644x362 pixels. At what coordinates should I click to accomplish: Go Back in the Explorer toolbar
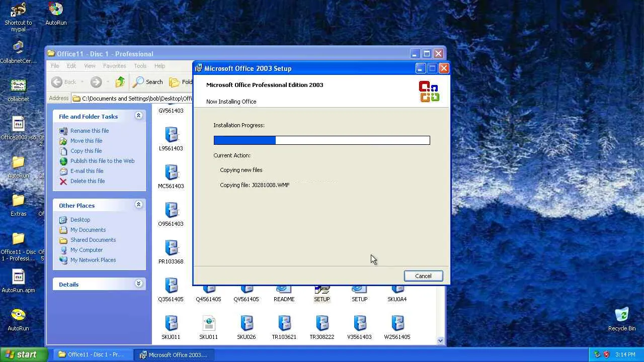(x=64, y=82)
